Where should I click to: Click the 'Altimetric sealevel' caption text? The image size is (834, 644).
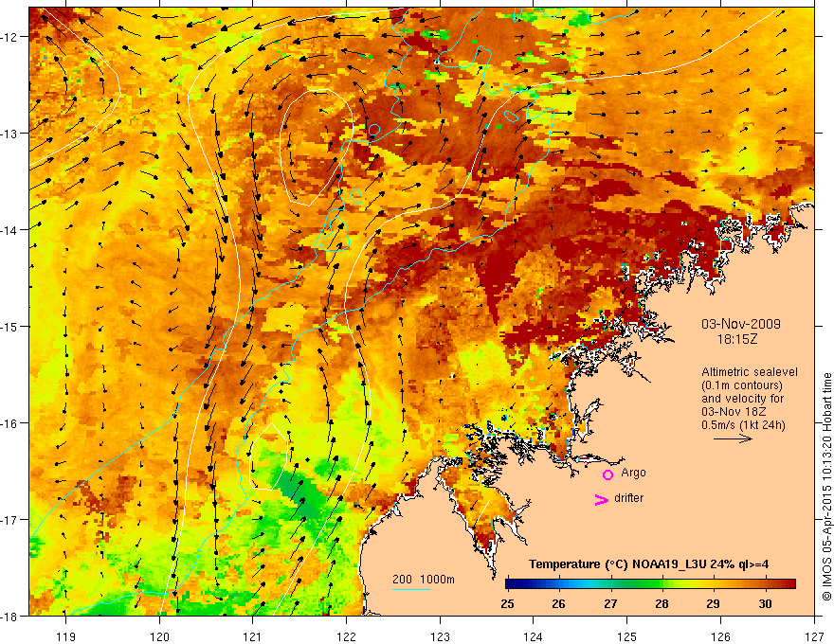click(750, 372)
